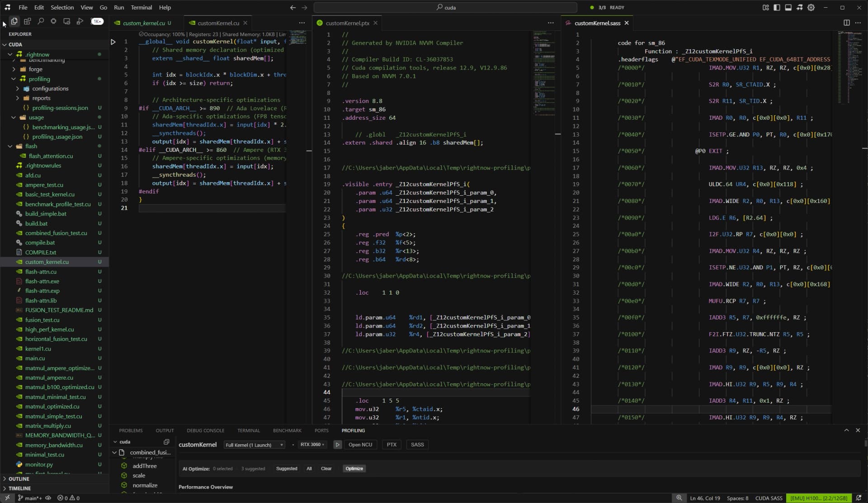868x503 pixels.
Task: Toggle the Suggested optimization filter
Action: coord(286,469)
